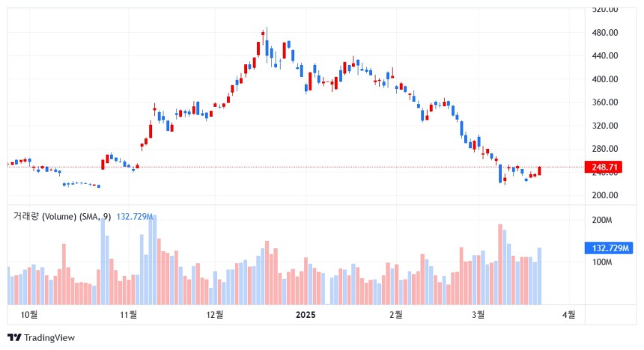The height and width of the screenshot is (350, 644).
Task: Click the red 248.71 price label
Action: (x=604, y=167)
